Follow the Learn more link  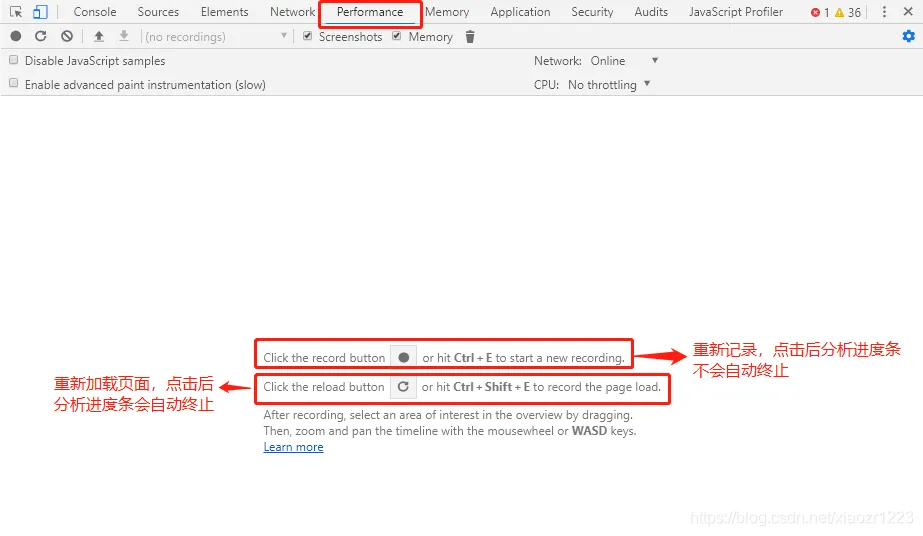click(x=293, y=447)
